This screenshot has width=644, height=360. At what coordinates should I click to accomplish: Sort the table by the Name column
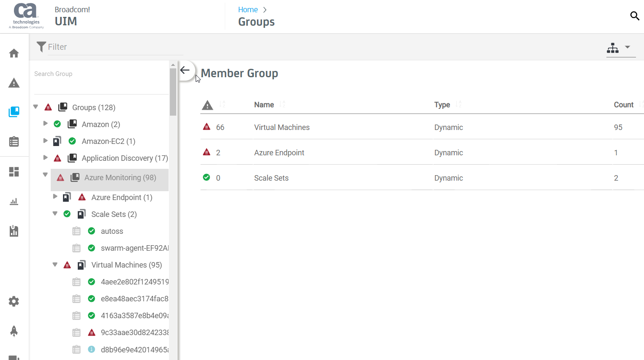point(264,104)
